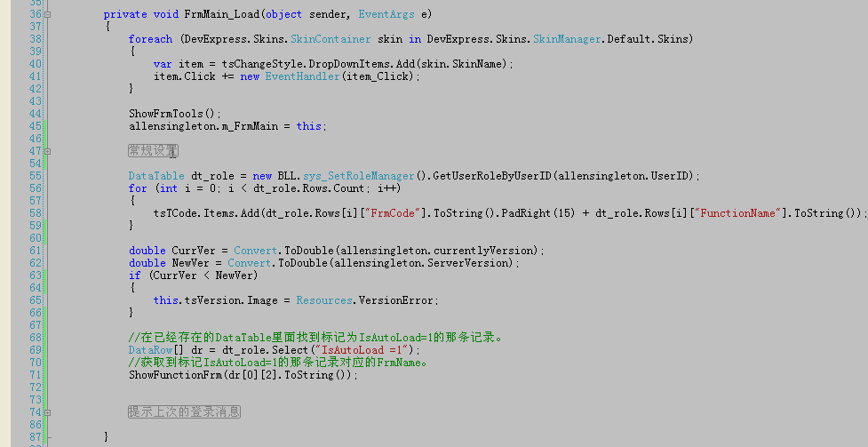Click NewVer in its line 62 declaration
The width and height of the screenshot is (868, 447).
[190, 263]
